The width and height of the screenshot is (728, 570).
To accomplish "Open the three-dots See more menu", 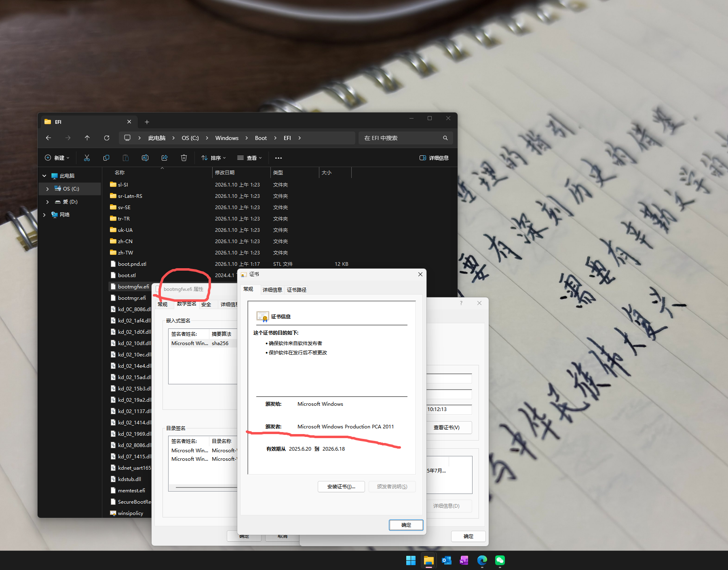I will [279, 158].
